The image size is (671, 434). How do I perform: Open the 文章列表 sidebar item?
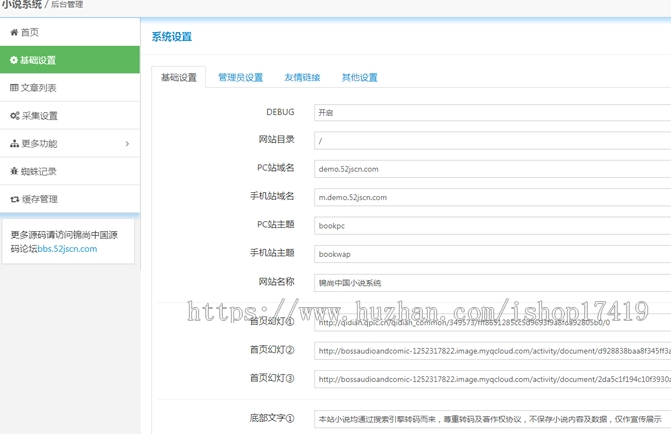(70, 88)
